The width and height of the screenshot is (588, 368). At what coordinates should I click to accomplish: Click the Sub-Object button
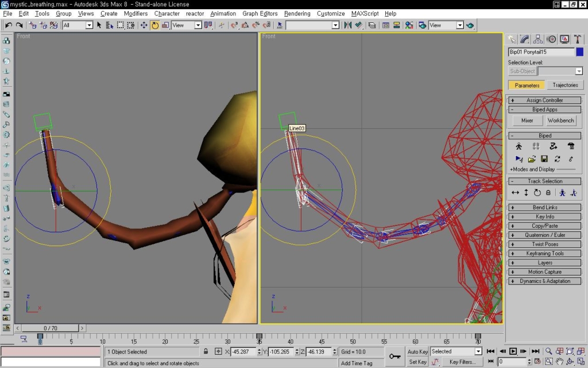(522, 71)
